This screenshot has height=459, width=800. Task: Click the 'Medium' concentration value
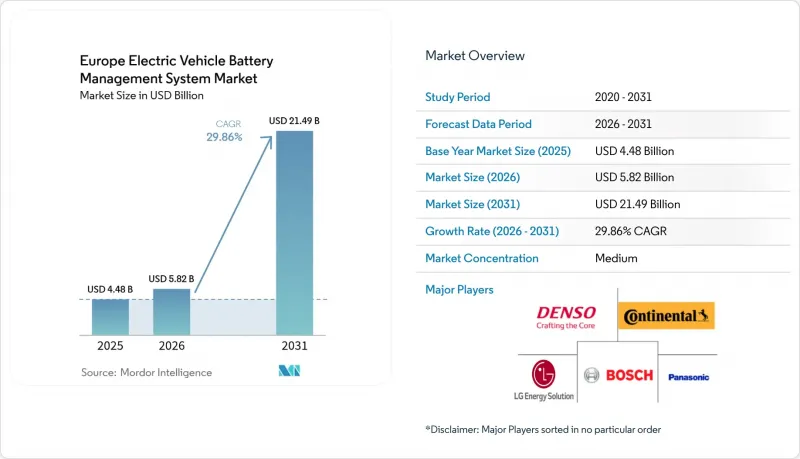click(616, 258)
